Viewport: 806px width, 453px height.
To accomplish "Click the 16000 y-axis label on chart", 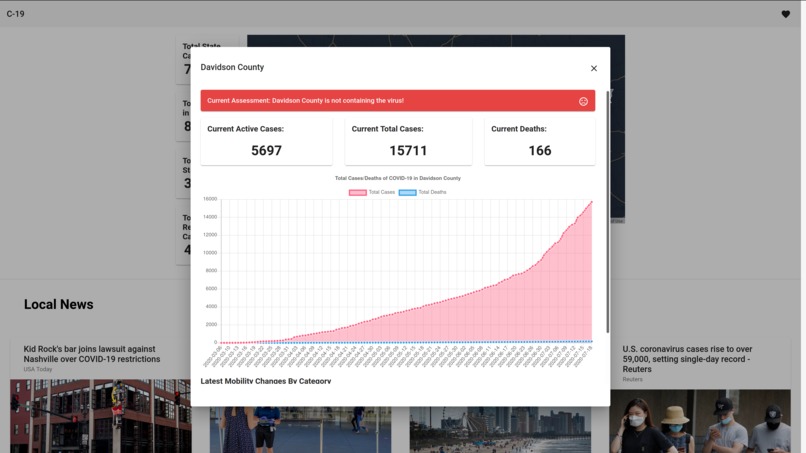I will (x=210, y=199).
